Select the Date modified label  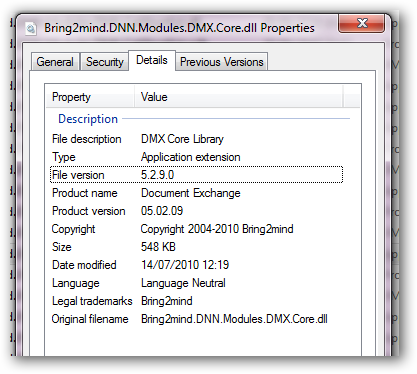(84, 265)
